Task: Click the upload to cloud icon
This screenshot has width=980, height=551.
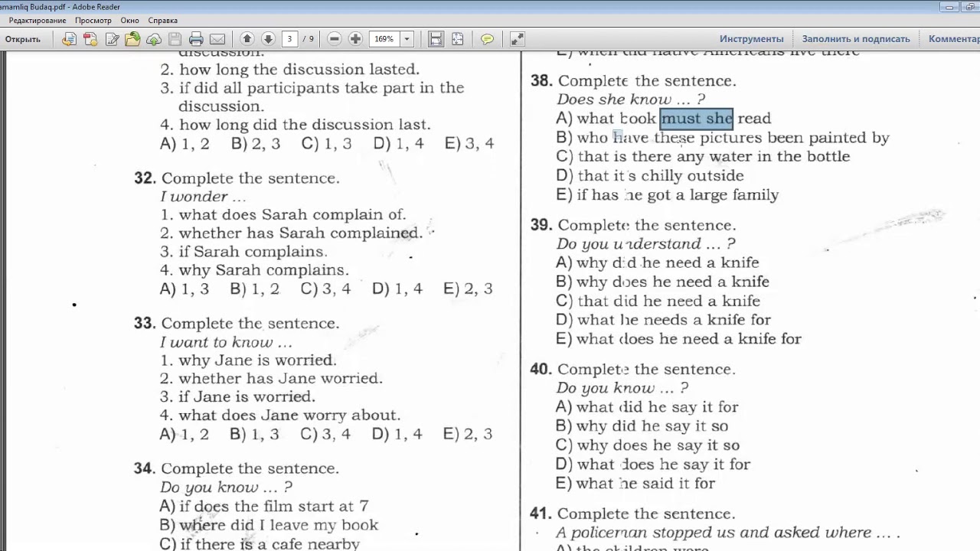Action: tap(153, 39)
